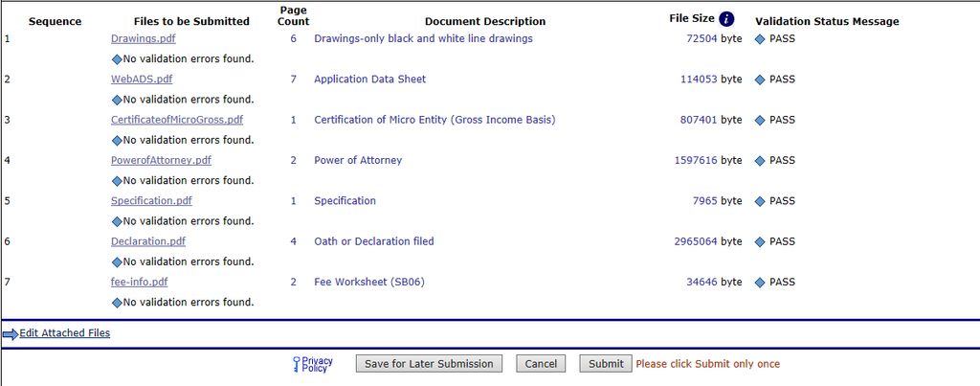980x386 pixels.
Task: Click PASS diamond icon for Declaration.pdf row
Action: (760, 242)
